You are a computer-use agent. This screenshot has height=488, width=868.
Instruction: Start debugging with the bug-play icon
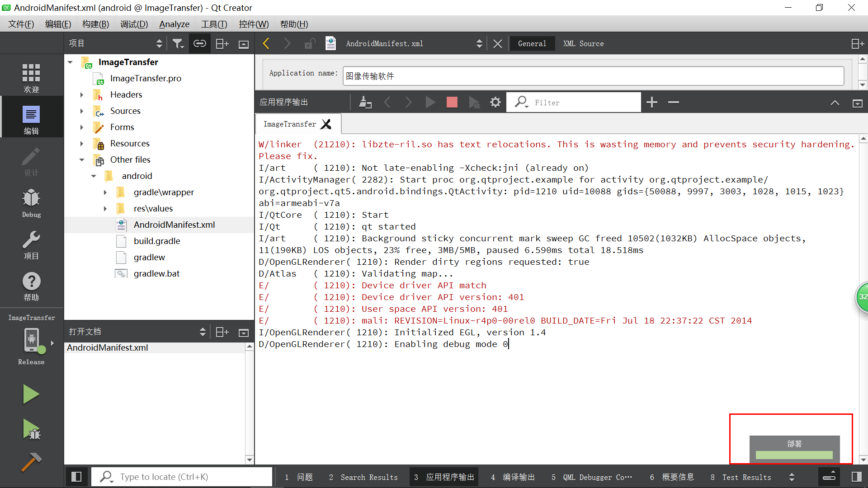[x=31, y=429]
